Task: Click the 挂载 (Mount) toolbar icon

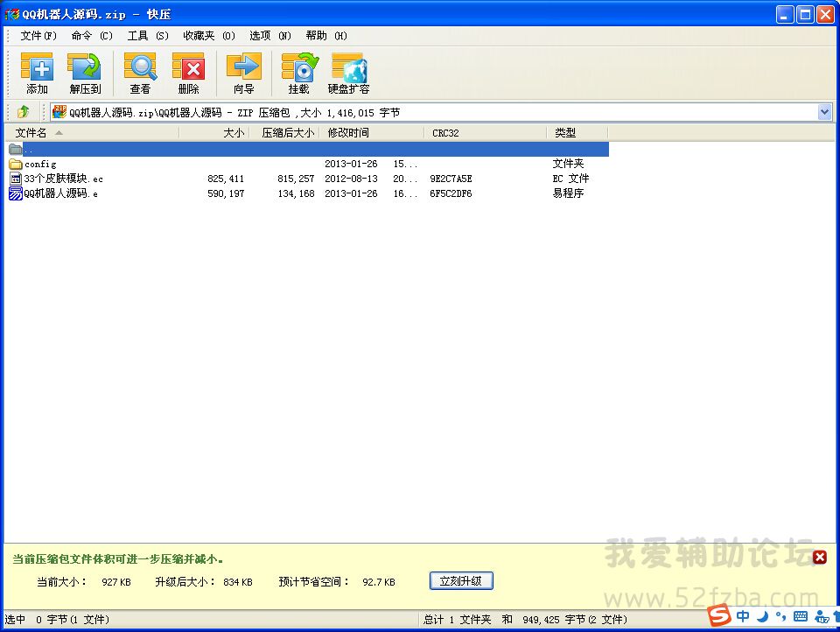Action: [299, 73]
